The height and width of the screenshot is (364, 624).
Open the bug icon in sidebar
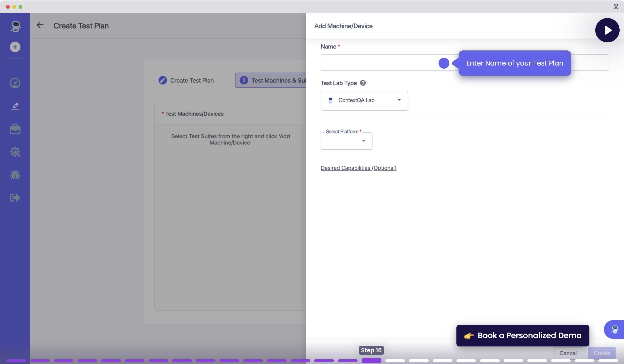coord(15,175)
